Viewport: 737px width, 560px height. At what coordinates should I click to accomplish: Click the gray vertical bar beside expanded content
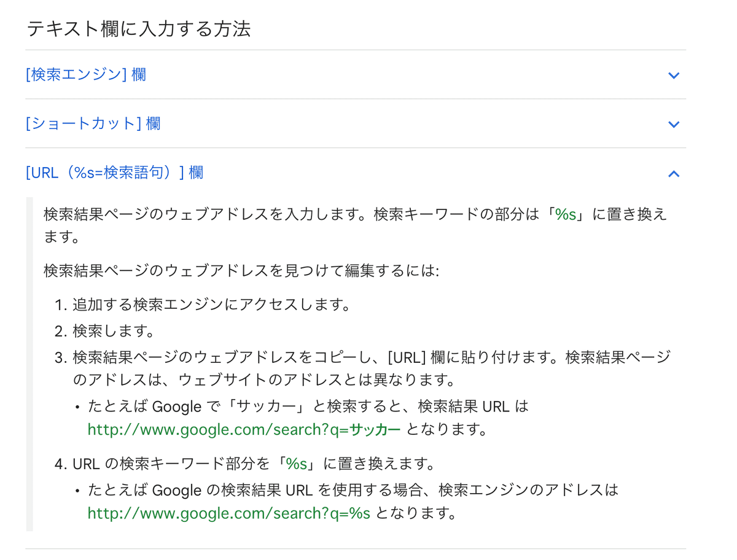(29, 364)
